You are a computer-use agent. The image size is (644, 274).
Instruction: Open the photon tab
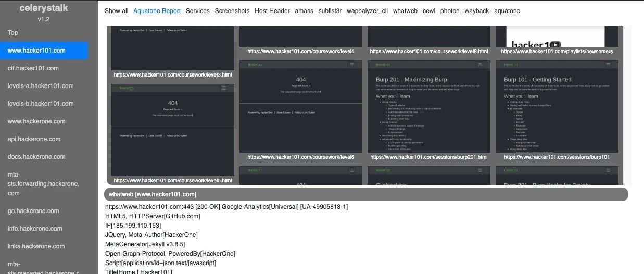pos(450,11)
